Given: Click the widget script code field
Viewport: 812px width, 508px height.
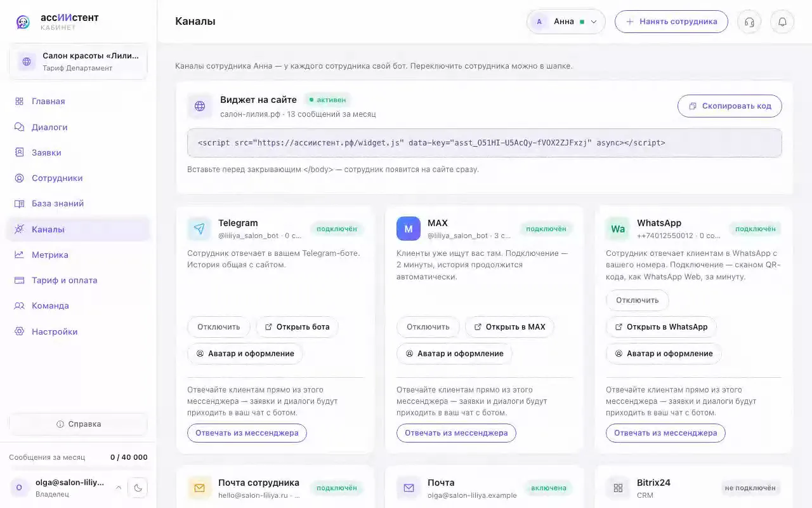Looking at the screenshot, I should pyautogui.click(x=484, y=143).
